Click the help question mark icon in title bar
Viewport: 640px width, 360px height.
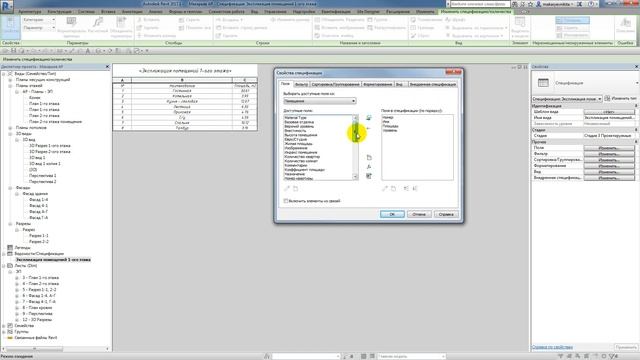click(x=592, y=4)
